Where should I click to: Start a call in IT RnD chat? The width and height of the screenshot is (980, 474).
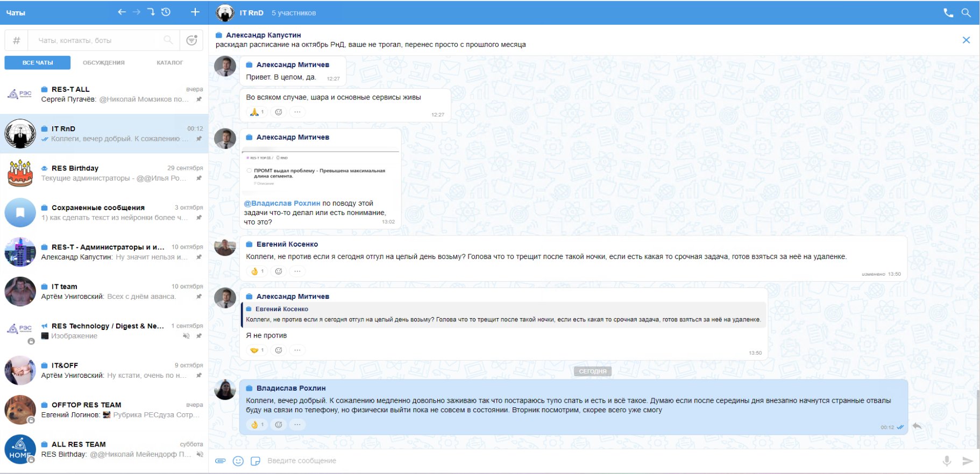(948, 13)
